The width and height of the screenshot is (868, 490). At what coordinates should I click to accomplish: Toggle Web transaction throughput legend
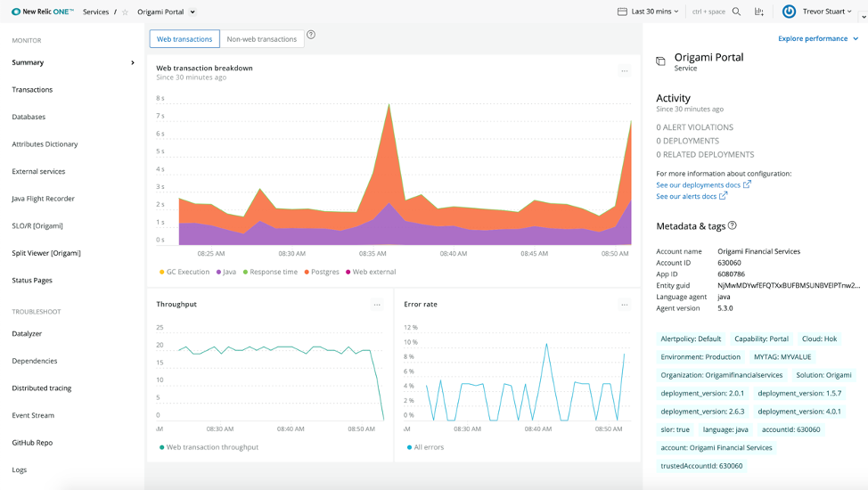(x=209, y=447)
